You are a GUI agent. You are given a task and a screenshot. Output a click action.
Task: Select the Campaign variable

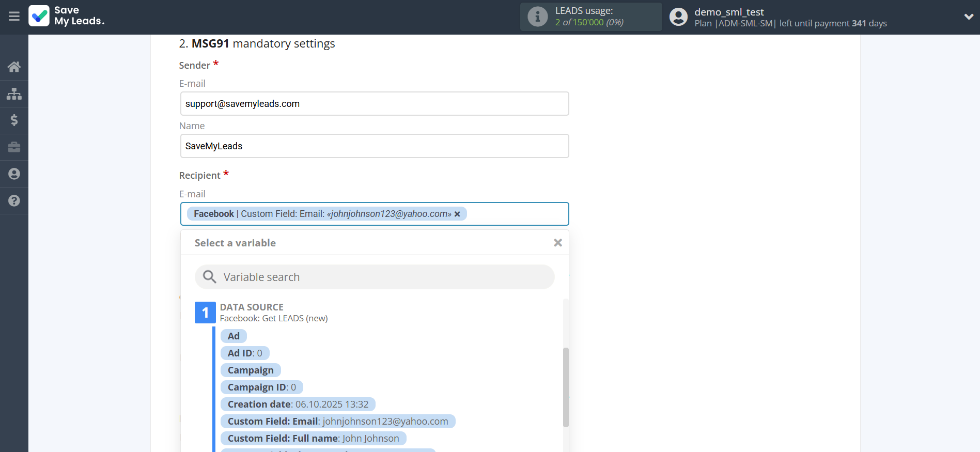tap(251, 370)
